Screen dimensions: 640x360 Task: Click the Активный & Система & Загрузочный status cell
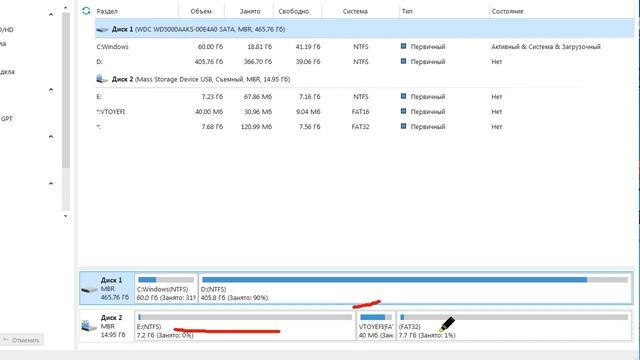click(x=546, y=47)
